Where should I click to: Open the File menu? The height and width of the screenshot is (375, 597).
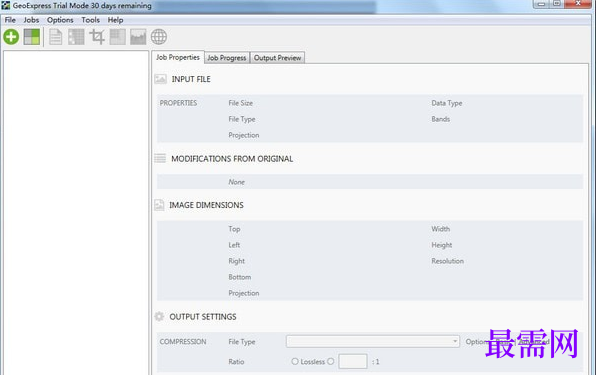pyautogui.click(x=10, y=20)
